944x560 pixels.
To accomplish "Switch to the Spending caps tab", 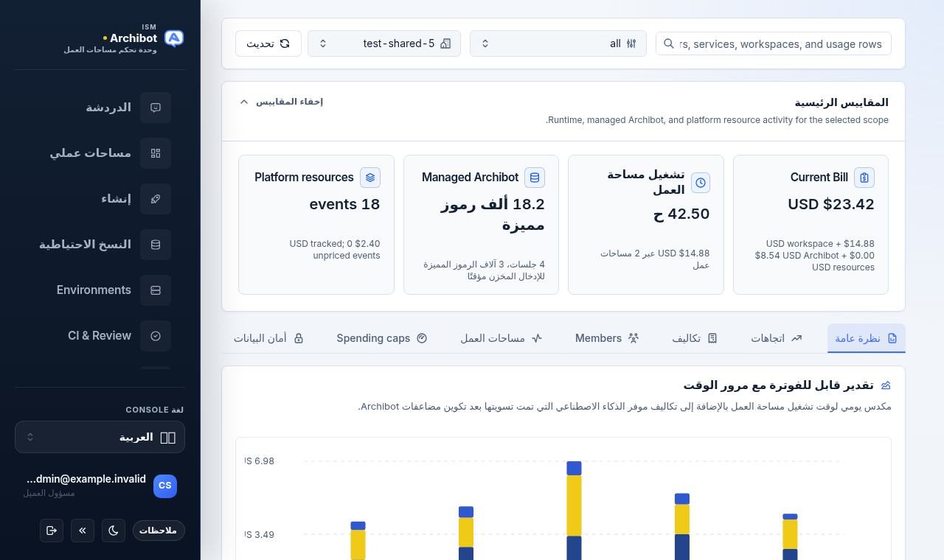I will pyautogui.click(x=382, y=338).
